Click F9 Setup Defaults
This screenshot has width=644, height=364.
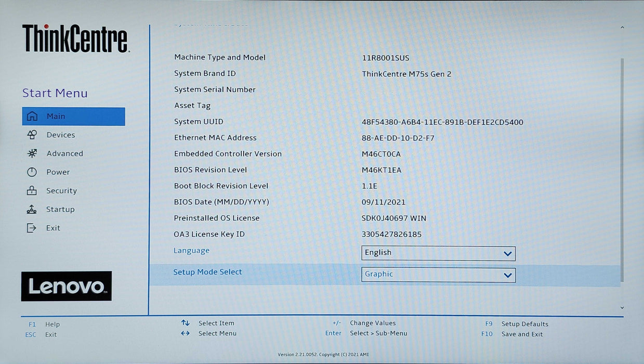(524, 324)
